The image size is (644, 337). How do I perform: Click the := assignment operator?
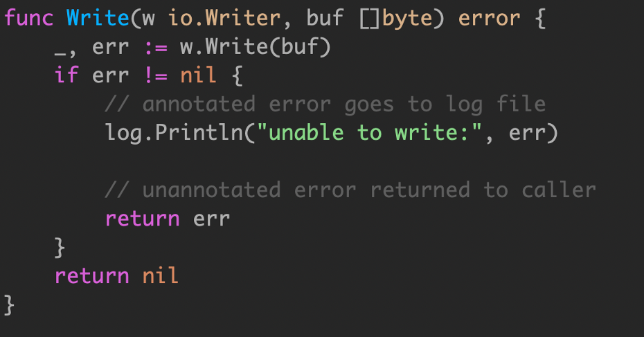(156, 48)
